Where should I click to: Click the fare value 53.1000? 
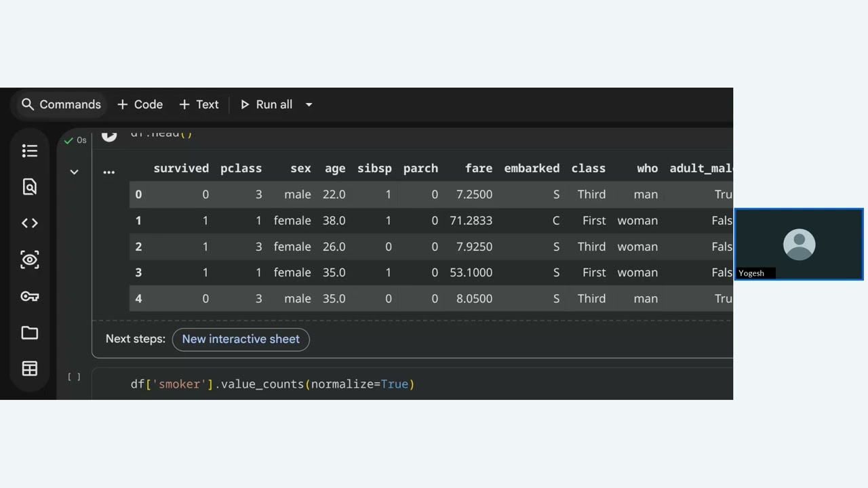471,272
